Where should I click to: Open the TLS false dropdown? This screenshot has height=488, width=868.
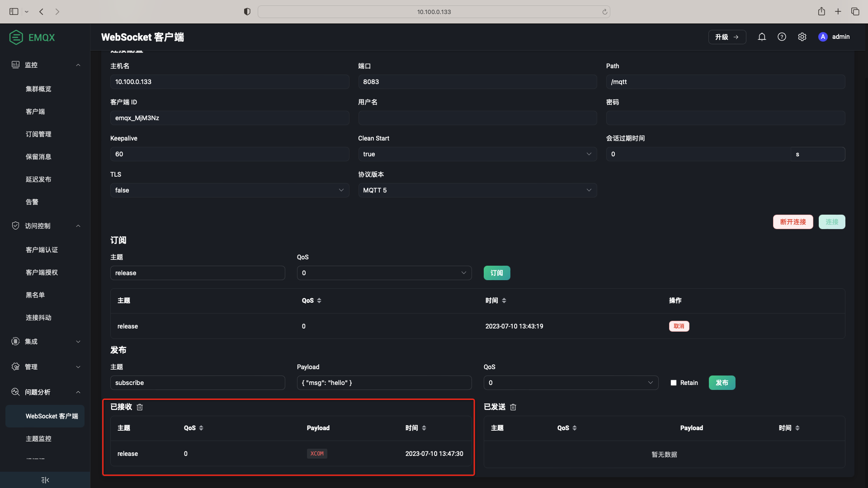229,190
